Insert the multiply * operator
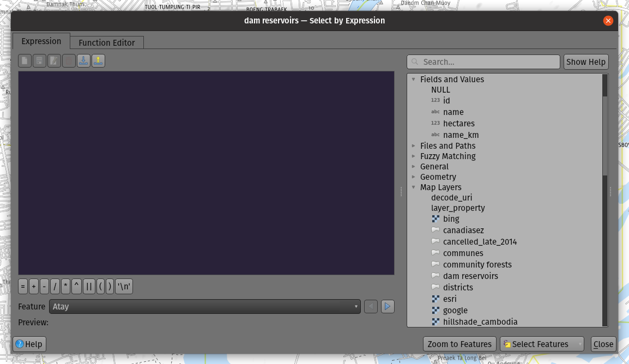 pyautogui.click(x=65, y=287)
